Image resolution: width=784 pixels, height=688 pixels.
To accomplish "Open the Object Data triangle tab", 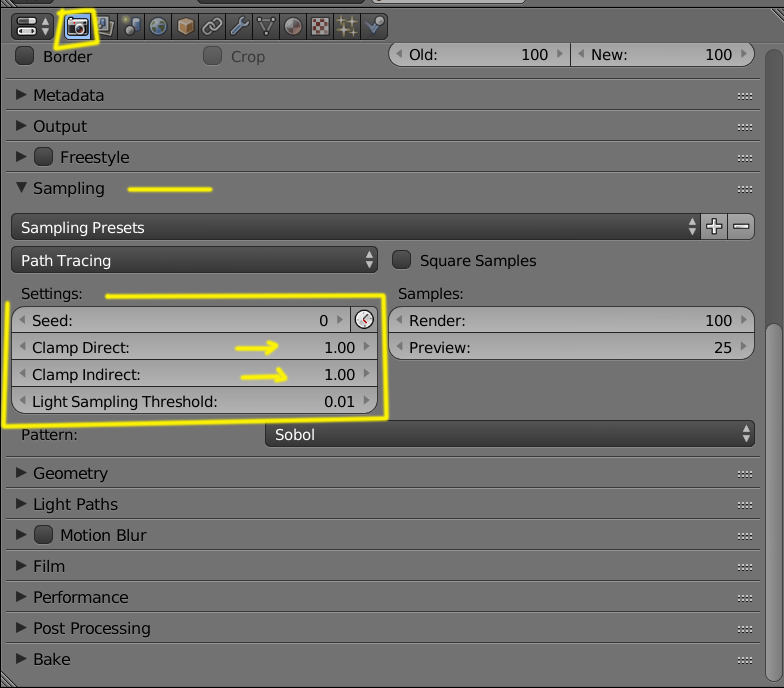I will [x=266, y=26].
